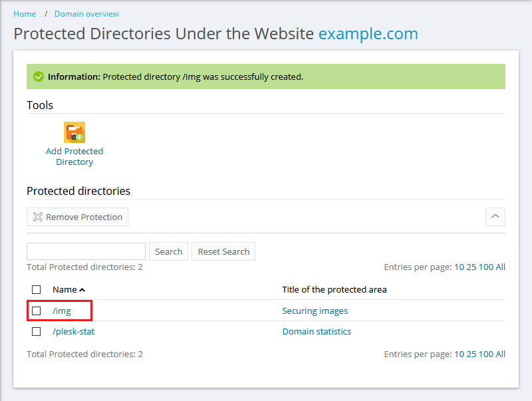Open Domain overview breadcrumb
532x401 pixels.
tap(86, 14)
